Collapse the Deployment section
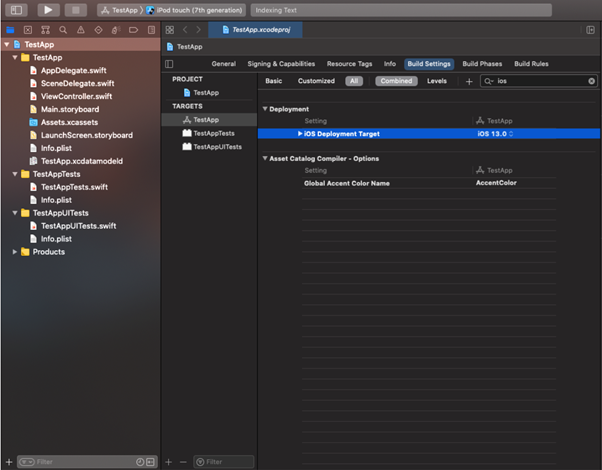 tap(265, 109)
